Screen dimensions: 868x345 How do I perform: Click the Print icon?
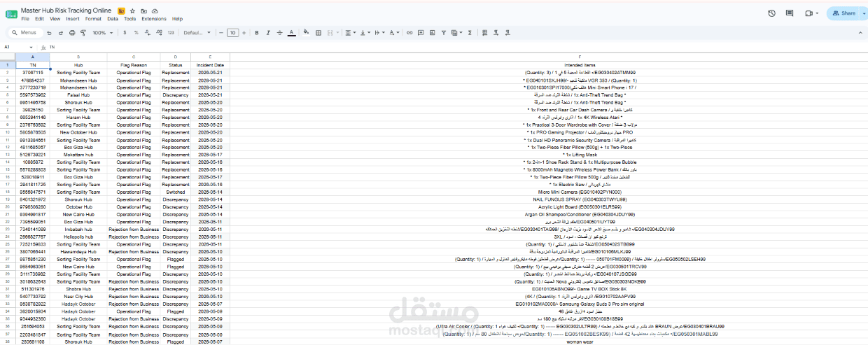pyautogui.click(x=72, y=33)
